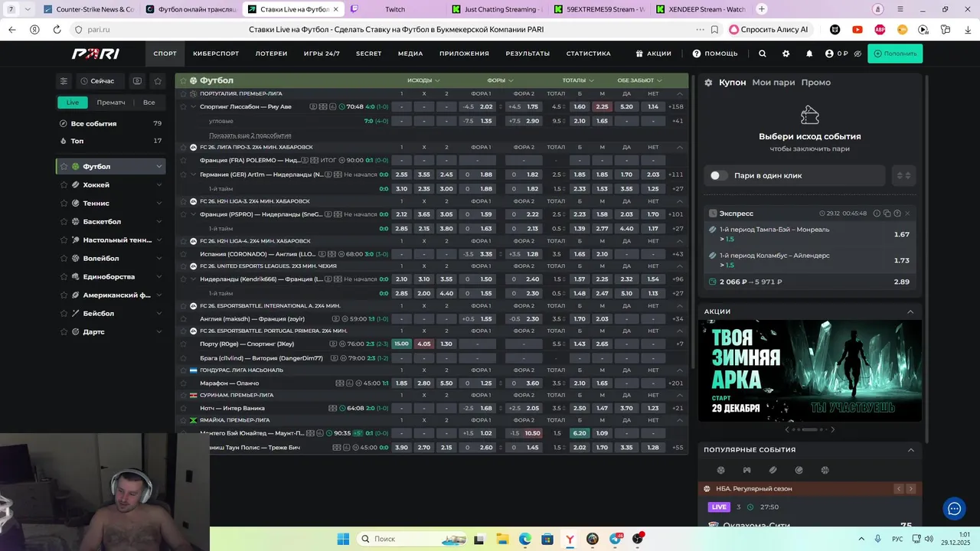
Task: Click Спросить Алису AI browser button
Action: (x=769, y=29)
